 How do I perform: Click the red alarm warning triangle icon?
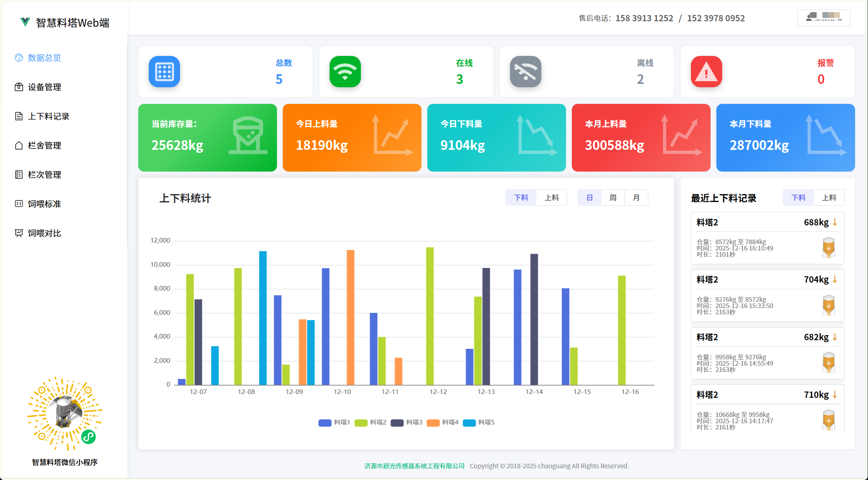tap(706, 72)
